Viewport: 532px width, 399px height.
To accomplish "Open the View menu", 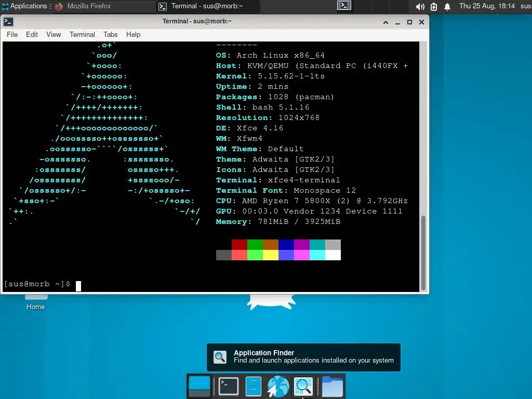I will (x=54, y=35).
